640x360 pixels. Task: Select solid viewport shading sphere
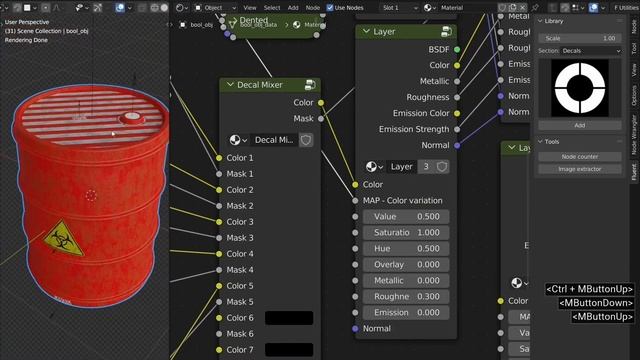point(164,7)
